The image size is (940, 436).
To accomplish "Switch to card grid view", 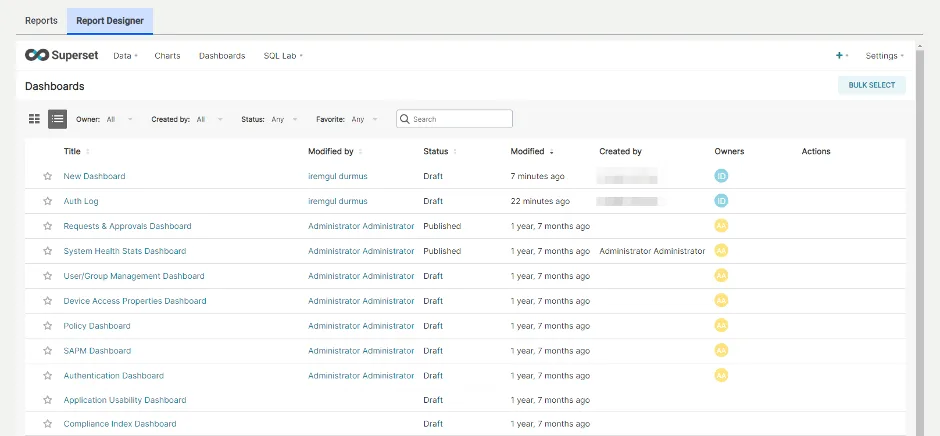I will coord(34,119).
